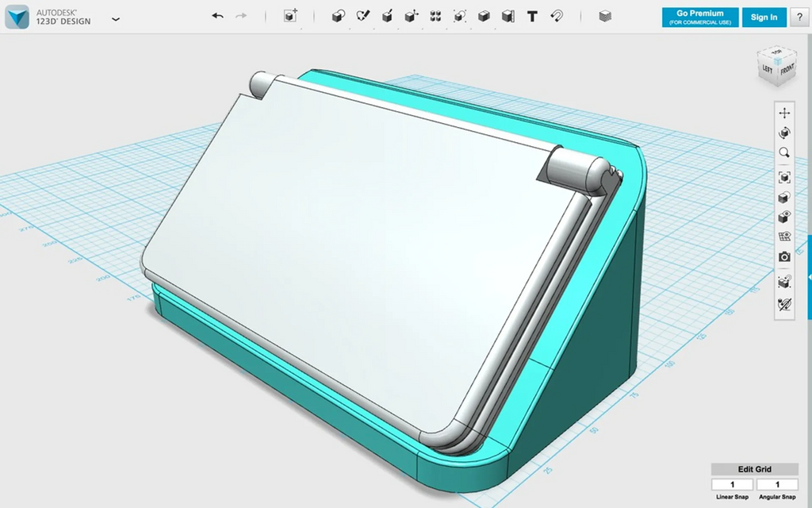The height and width of the screenshot is (508, 812).
Task: Click the Fit view to model icon
Action: tap(784, 178)
